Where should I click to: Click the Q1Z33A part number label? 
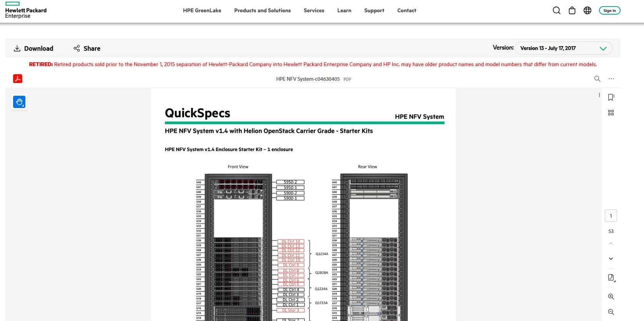[x=321, y=303]
